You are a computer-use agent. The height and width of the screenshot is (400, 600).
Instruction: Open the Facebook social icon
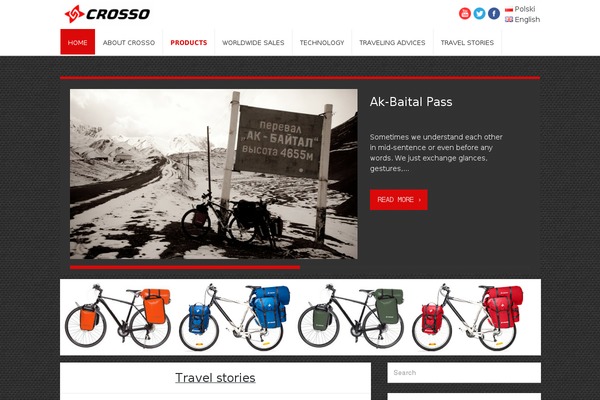tap(494, 13)
